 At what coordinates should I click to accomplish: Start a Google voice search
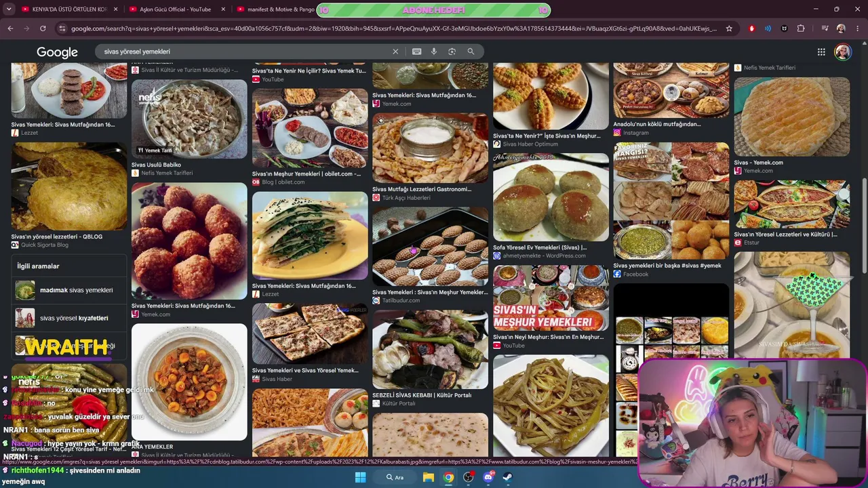(x=434, y=52)
